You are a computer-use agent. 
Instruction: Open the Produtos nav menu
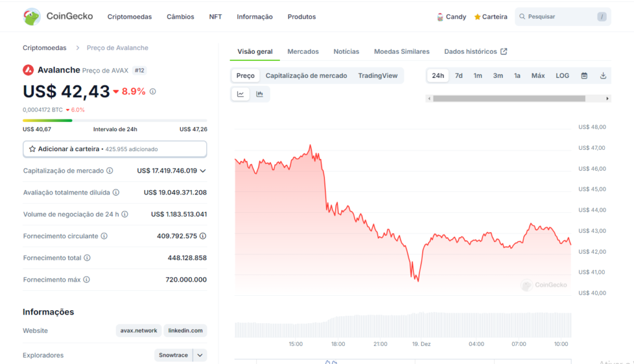pyautogui.click(x=302, y=17)
